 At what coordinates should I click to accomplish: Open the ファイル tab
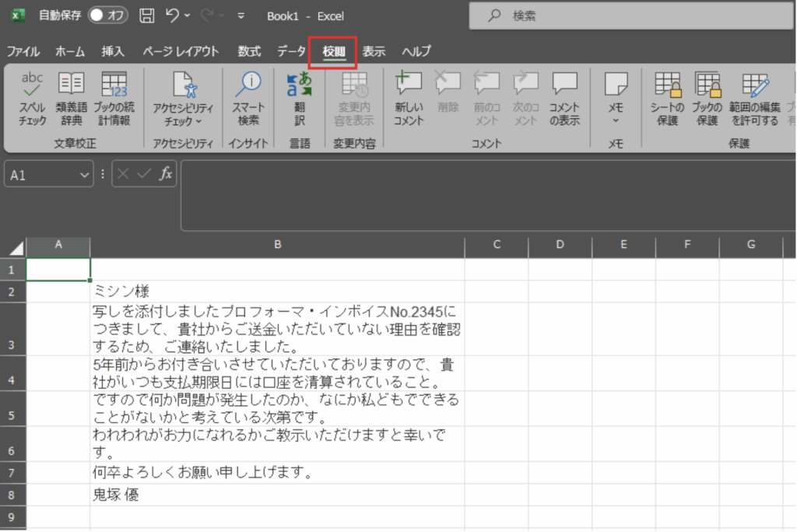click(x=23, y=51)
